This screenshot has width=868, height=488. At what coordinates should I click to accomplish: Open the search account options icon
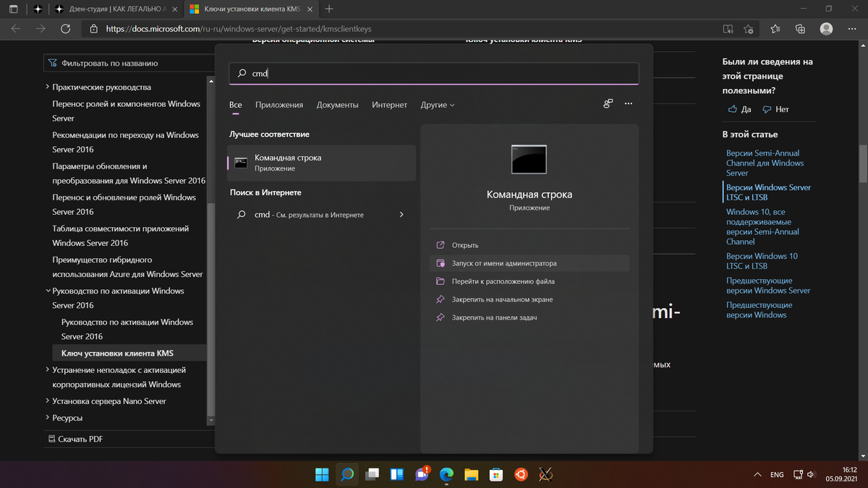pyautogui.click(x=608, y=104)
